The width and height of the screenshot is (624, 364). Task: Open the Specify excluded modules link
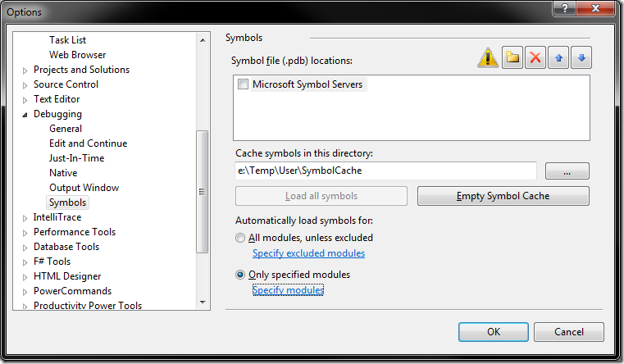point(308,253)
